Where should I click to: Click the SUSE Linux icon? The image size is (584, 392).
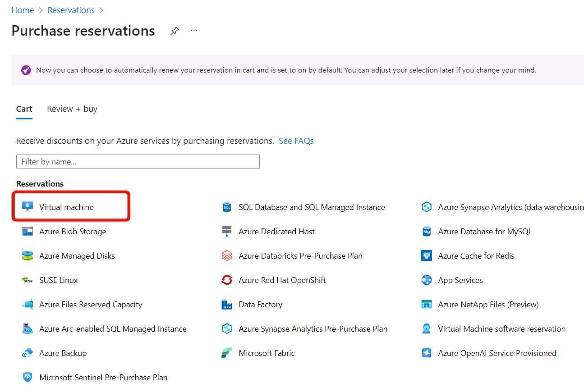tap(28, 280)
